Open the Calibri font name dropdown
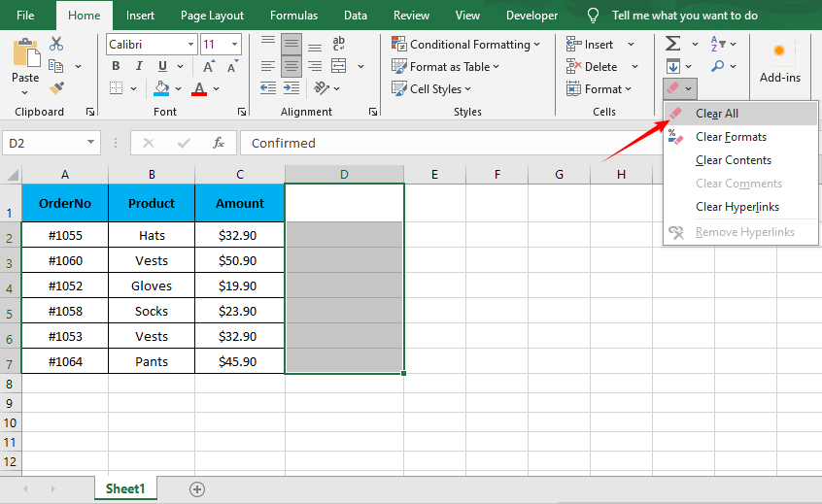This screenshot has width=822, height=504. [188, 45]
